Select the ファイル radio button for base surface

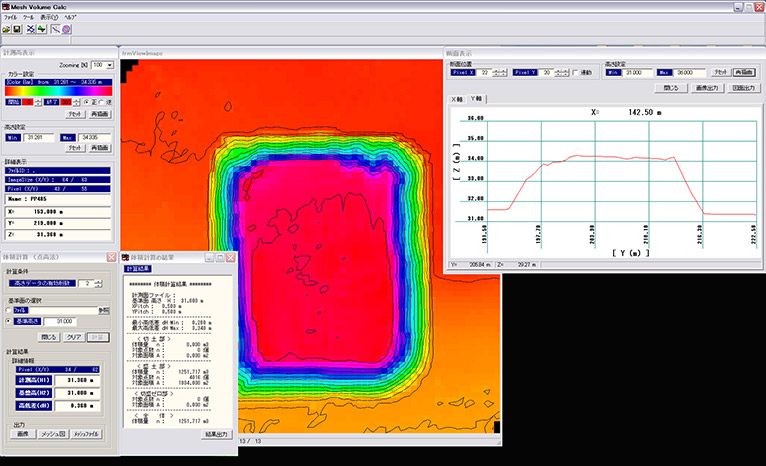tap(8, 311)
